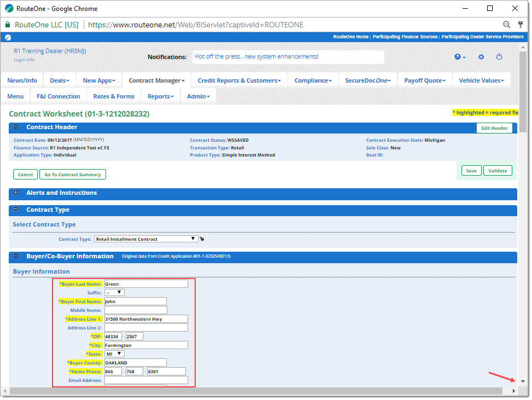The image size is (532, 400).
Task: Select the Menu tab
Action: 15,96
